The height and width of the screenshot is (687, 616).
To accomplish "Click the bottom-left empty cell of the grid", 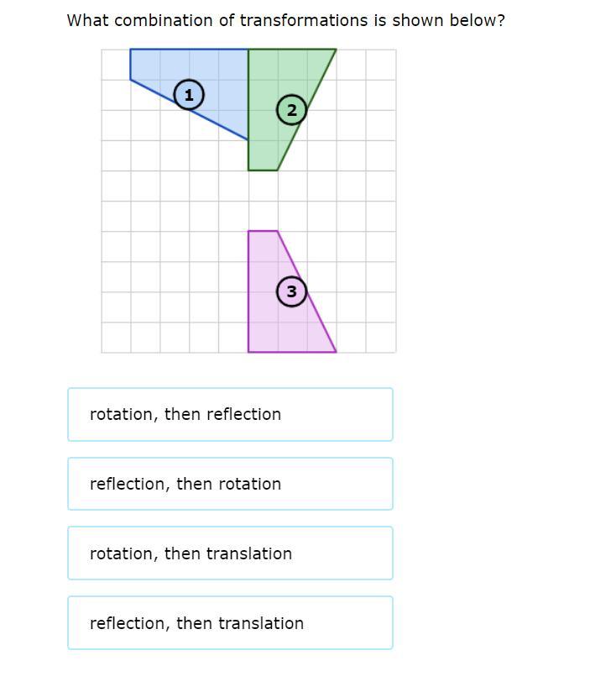I will (x=116, y=337).
